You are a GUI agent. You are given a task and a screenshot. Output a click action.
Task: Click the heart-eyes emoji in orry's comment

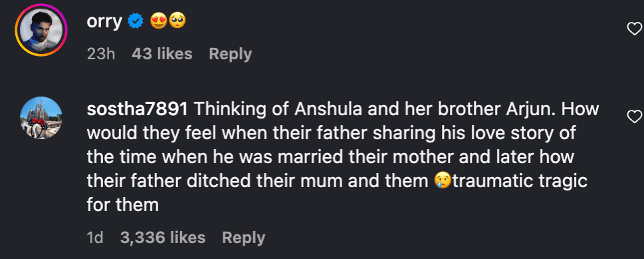(158, 21)
